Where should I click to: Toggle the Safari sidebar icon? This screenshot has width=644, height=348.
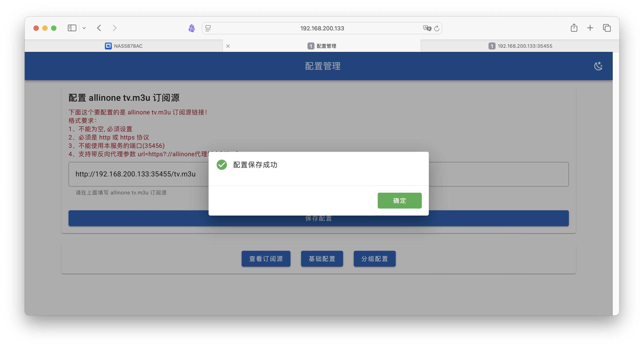click(72, 28)
